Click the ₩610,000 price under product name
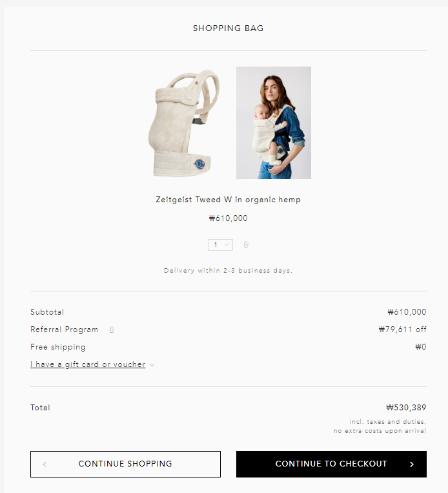This screenshot has width=448, height=493. [228, 218]
